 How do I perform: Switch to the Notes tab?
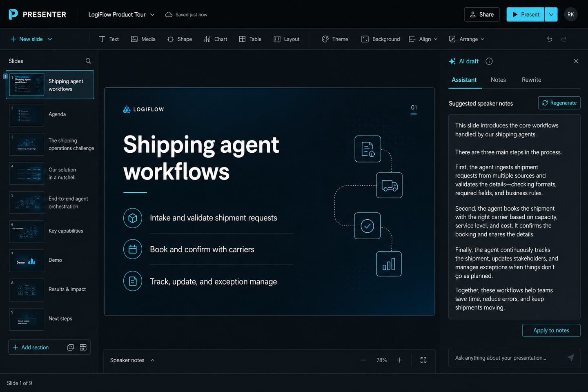coord(498,80)
